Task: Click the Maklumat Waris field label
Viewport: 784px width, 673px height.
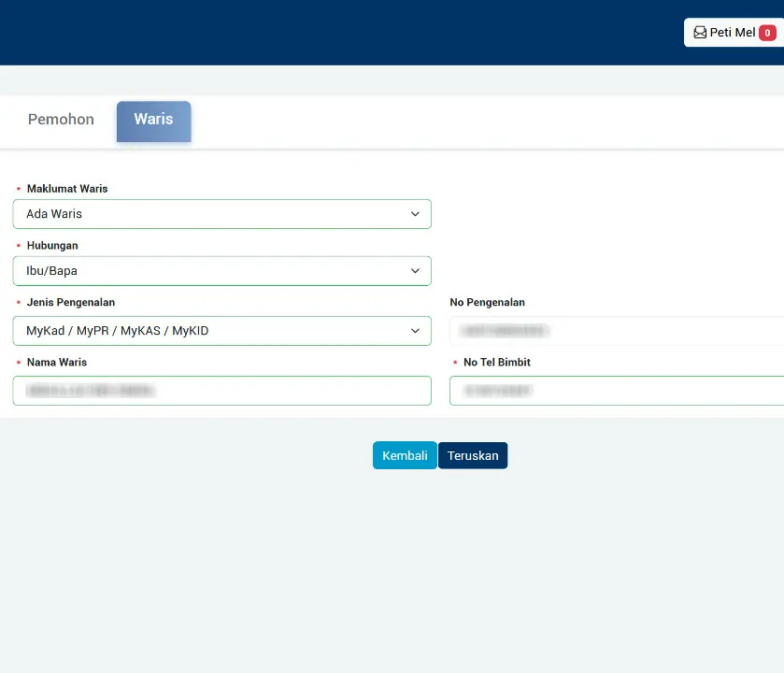Action: 67,189
